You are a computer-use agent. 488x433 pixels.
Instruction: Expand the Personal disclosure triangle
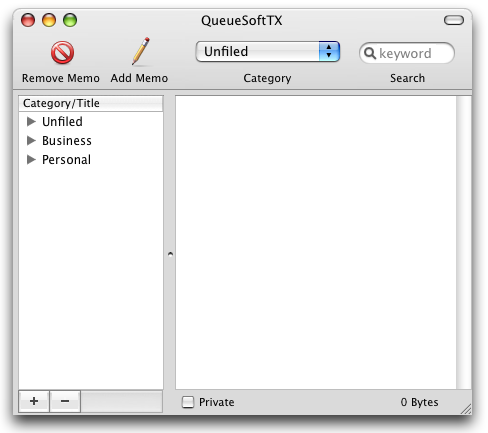click(x=31, y=159)
